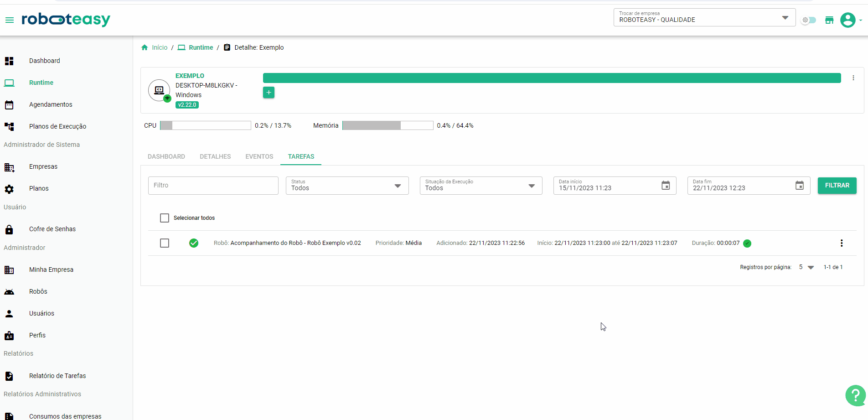This screenshot has height=420, width=868.
Task: Open the runtime card three-dot menu
Action: [x=853, y=78]
